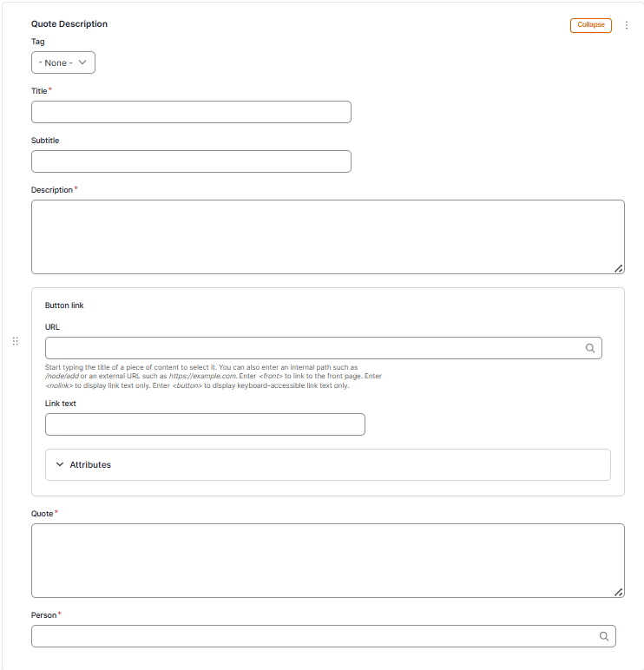The image size is (644, 670).
Task: Click the Link text input
Action: 205,424
